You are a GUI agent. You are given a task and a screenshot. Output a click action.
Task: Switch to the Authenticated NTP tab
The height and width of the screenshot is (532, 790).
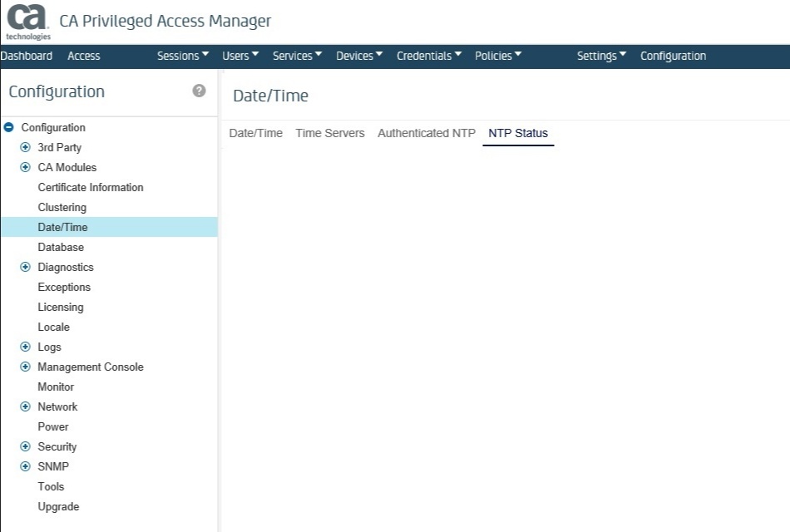point(427,133)
